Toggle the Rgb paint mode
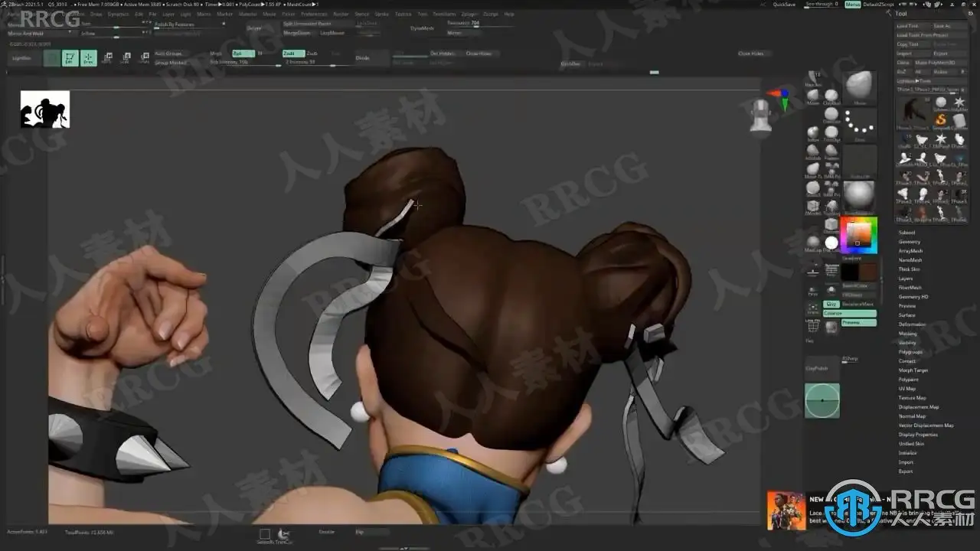980x551 pixels. pos(242,54)
